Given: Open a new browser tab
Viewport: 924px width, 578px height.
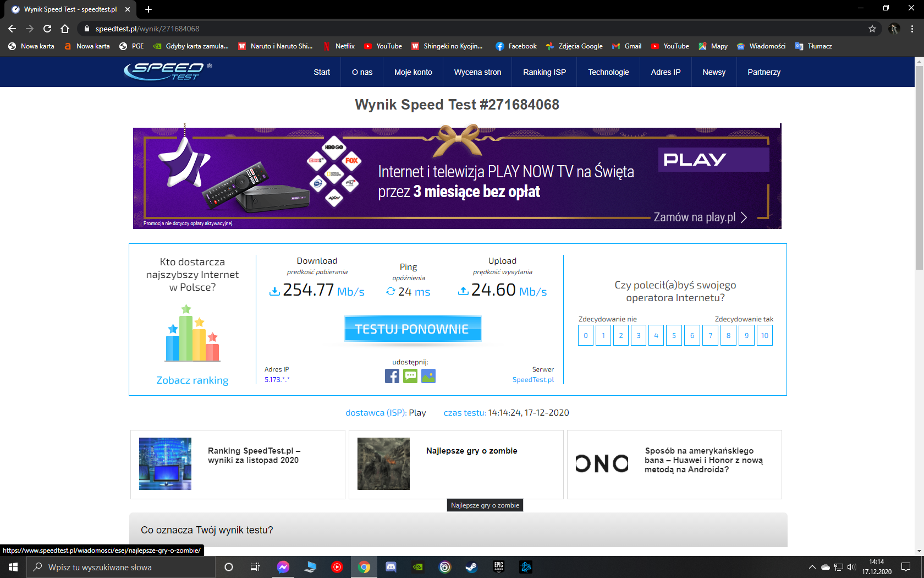Looking at the screenshot, I should click(x=148, y=9).
